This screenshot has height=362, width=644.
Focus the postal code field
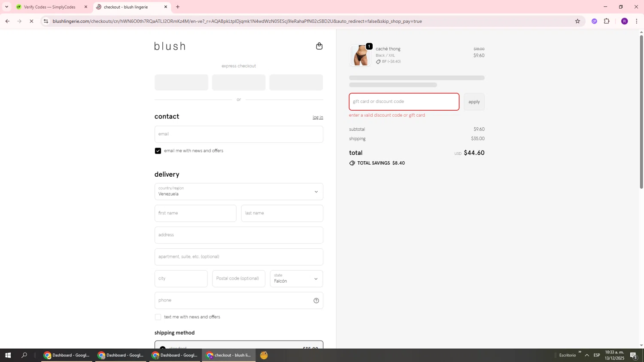pos(239,279)
